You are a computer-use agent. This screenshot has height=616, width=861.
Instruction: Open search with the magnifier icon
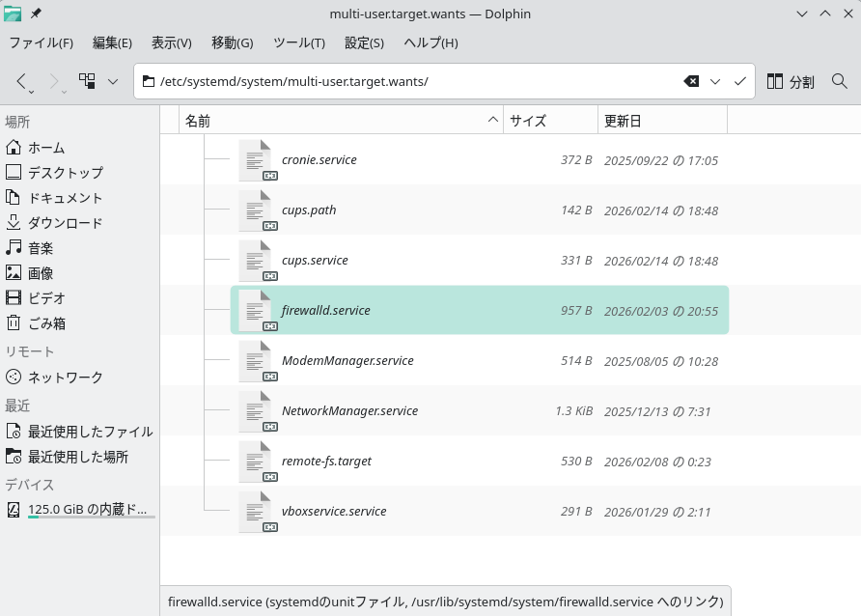(839, 81)
